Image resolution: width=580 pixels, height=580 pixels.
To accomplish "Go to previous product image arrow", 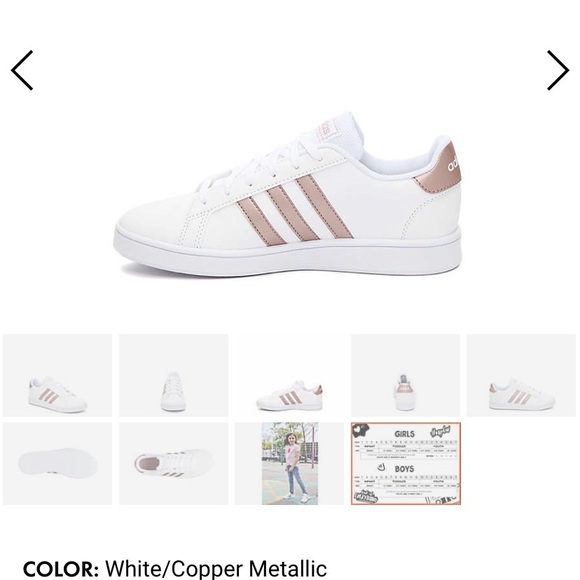I will (22, 70).
